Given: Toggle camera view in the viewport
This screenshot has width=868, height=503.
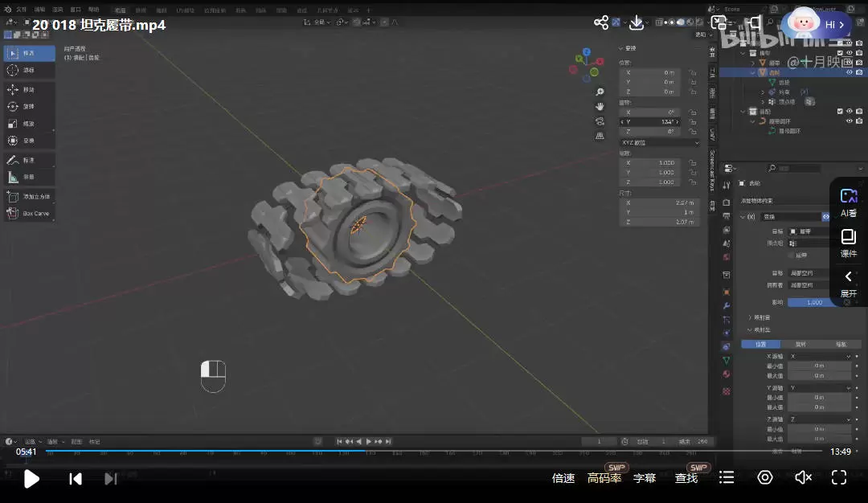Looking at the screenshot, I should click(x=600, y=121).
